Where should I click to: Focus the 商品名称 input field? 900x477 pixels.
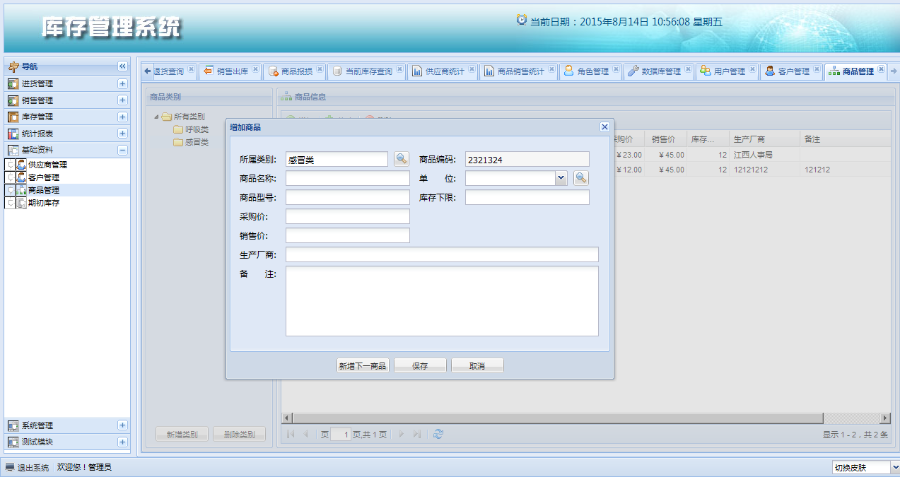347,179
